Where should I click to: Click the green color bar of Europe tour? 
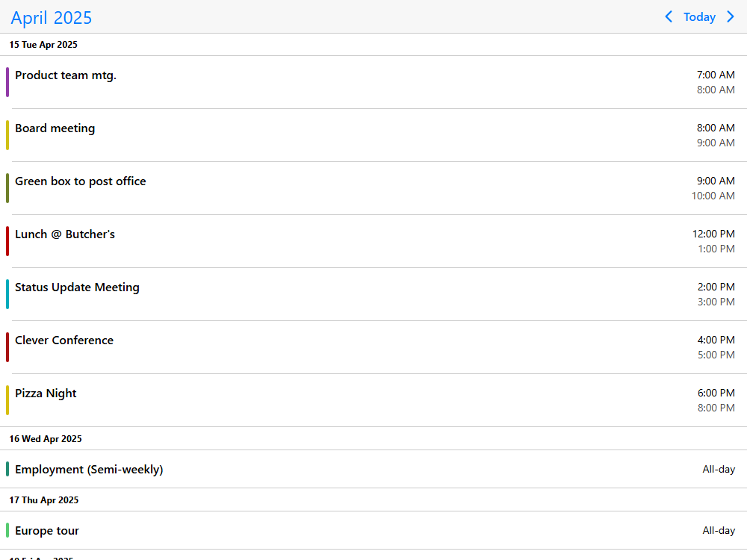tap(7, 530)
